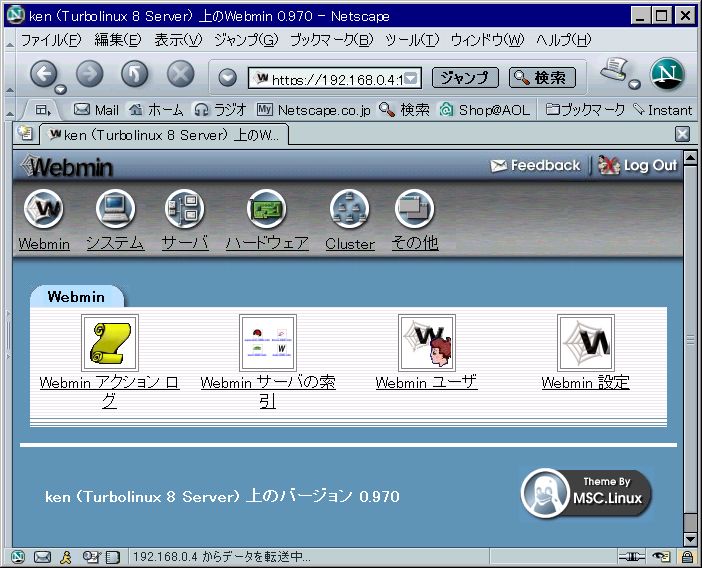
Task: Click the Theme By MSC.Linux penguin badge
Action: [x=586, y=494]
